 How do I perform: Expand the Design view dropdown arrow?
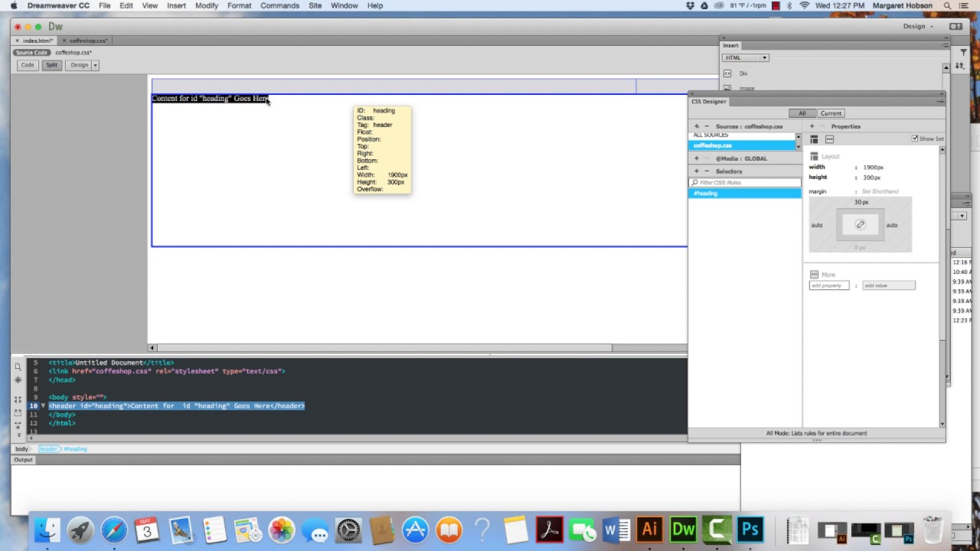pos(95,65)
